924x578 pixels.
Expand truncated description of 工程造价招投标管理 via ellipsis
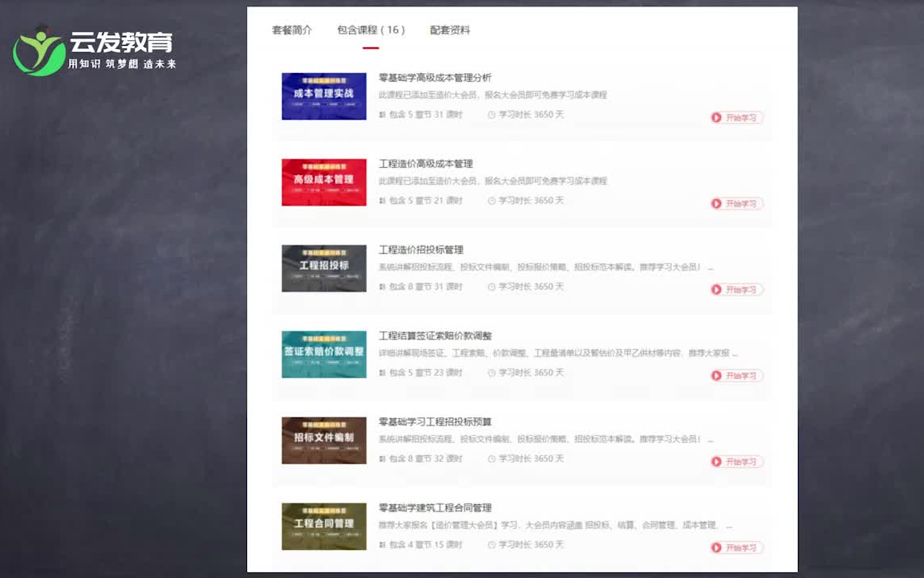tap(711, 267)
